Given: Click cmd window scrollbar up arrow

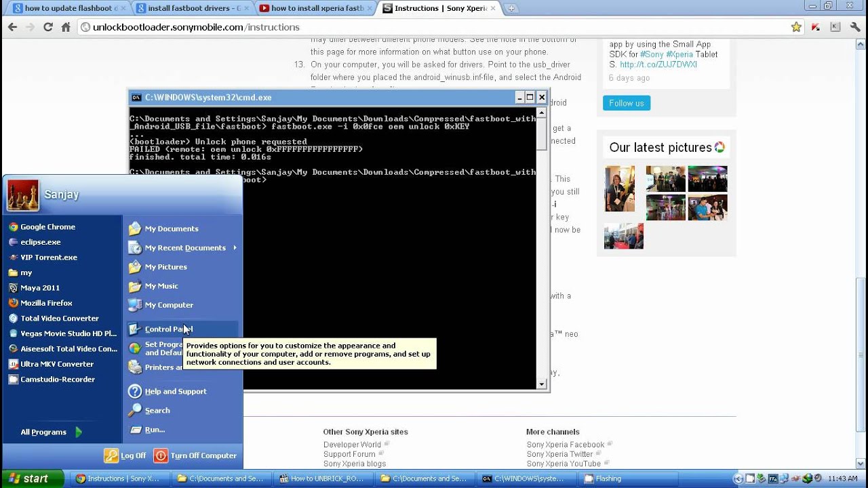Looking at the screenshot, I should click(542, 113).
